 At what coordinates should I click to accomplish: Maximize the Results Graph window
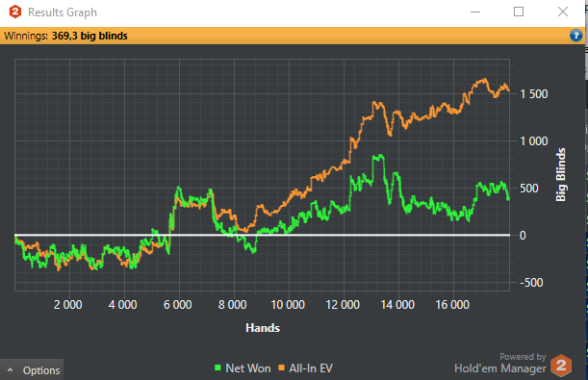click(x=519, y=12)
